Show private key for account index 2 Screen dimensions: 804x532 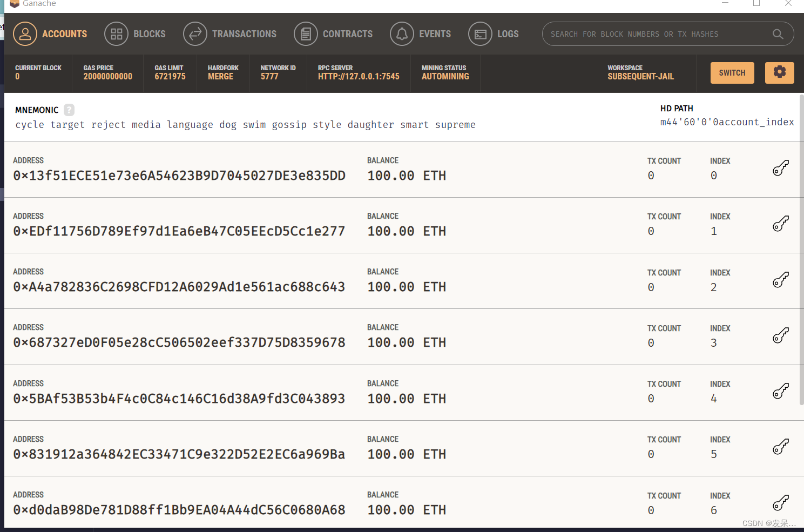click(781, 280)
